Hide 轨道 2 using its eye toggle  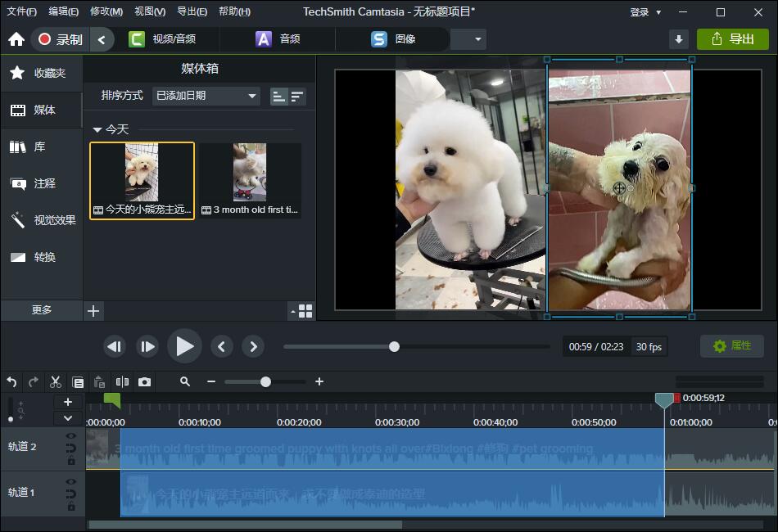(71, 435)
